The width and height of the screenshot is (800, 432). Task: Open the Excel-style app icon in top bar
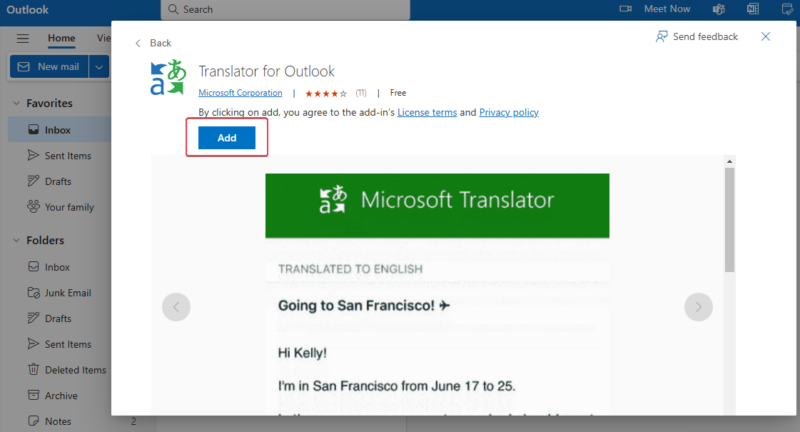(x=753, y=9)
